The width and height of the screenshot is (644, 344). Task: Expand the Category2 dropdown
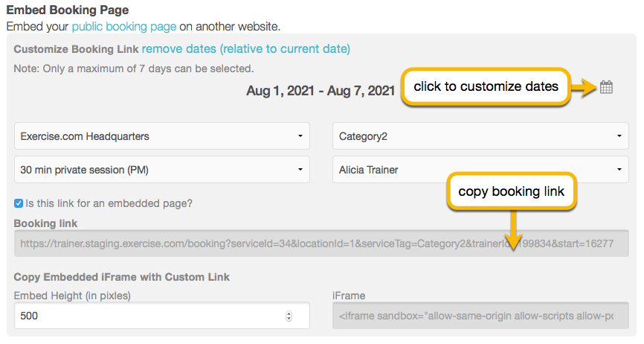click(480, 136)
